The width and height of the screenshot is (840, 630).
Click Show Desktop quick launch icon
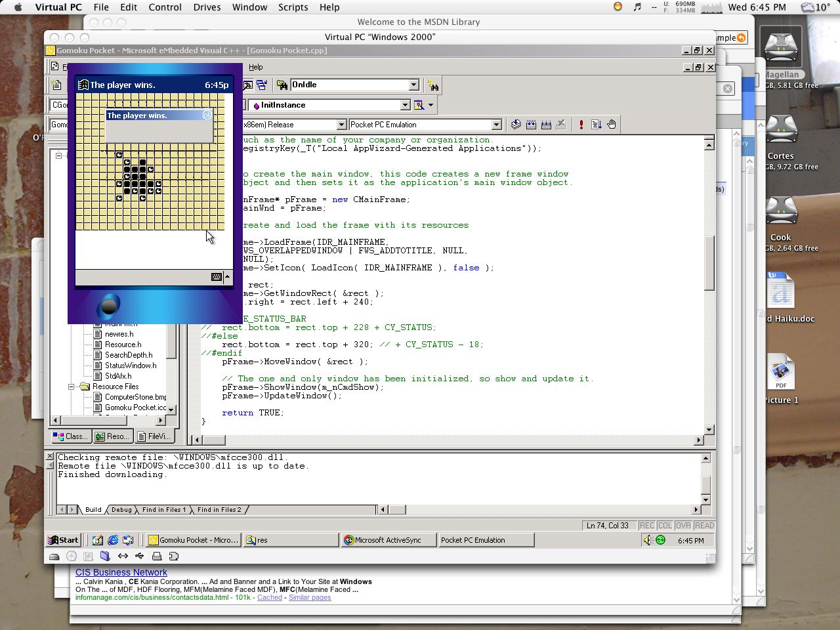click(x=97, y=540)
